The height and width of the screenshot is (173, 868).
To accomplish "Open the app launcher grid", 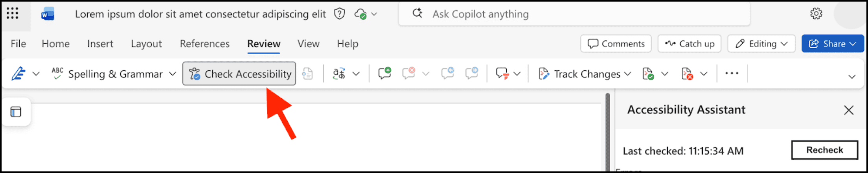I will 13,14.
